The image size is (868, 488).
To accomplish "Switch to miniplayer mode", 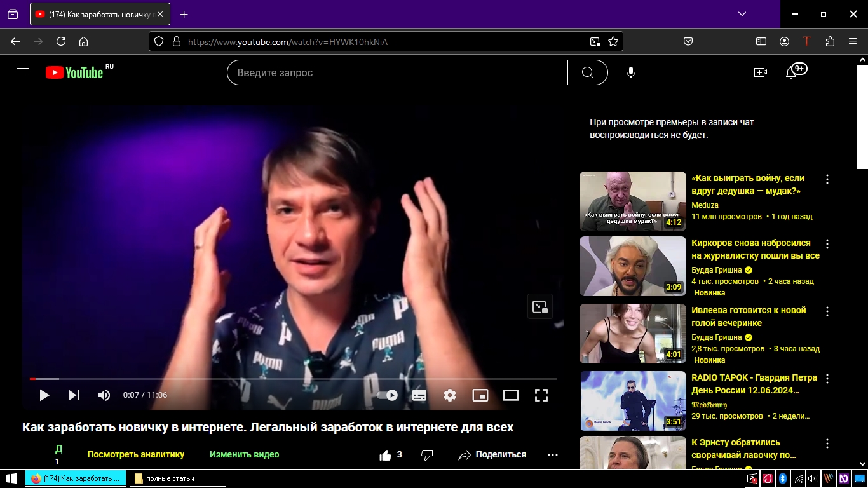I will 480,395.
